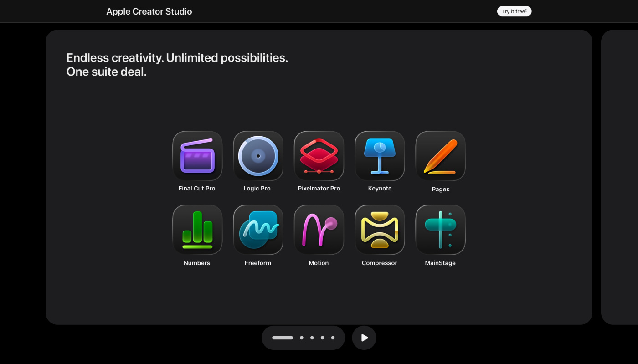This screenshot has height=364, width=638.
Task: Select the active first slide indicator bar
Action: 283,338
